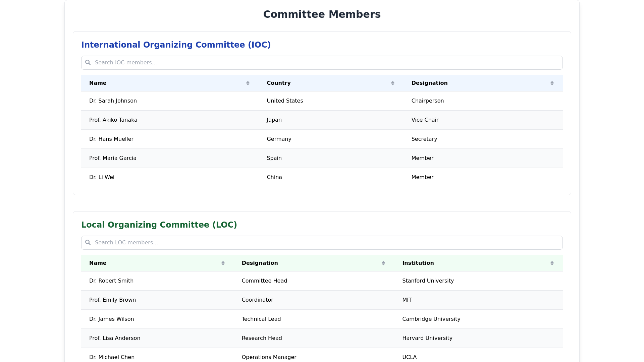Click the LOC search magnifier icon
The image size is (644, 362).
(88, 243)
